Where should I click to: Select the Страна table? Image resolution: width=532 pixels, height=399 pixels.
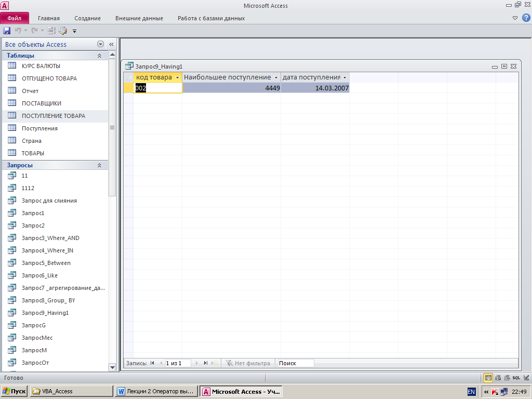tap(55, 141)
